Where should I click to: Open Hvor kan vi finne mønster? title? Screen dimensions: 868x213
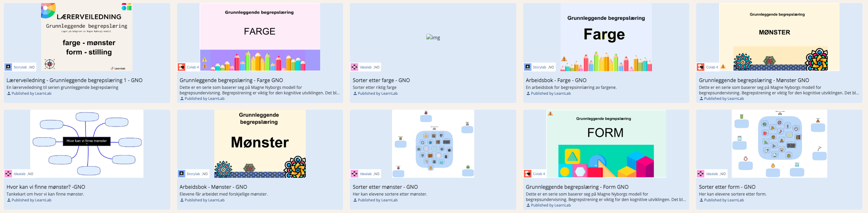click(46, 187)
